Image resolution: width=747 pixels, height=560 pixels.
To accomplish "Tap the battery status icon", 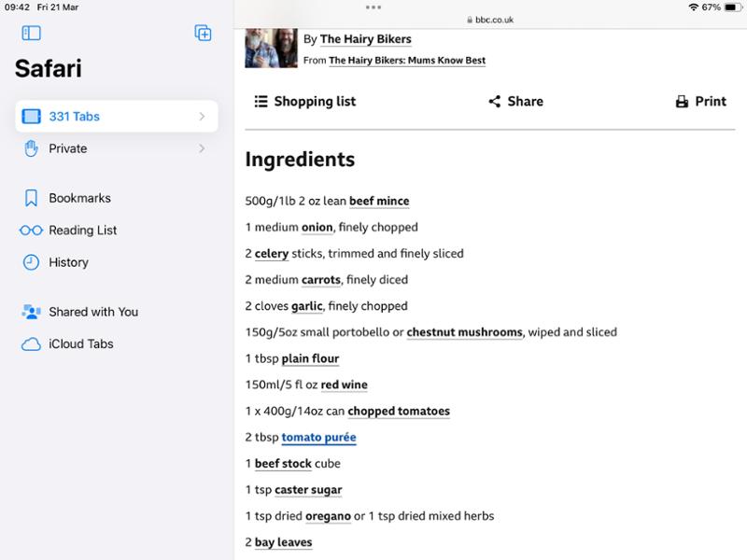I will (x=733, y=7).
